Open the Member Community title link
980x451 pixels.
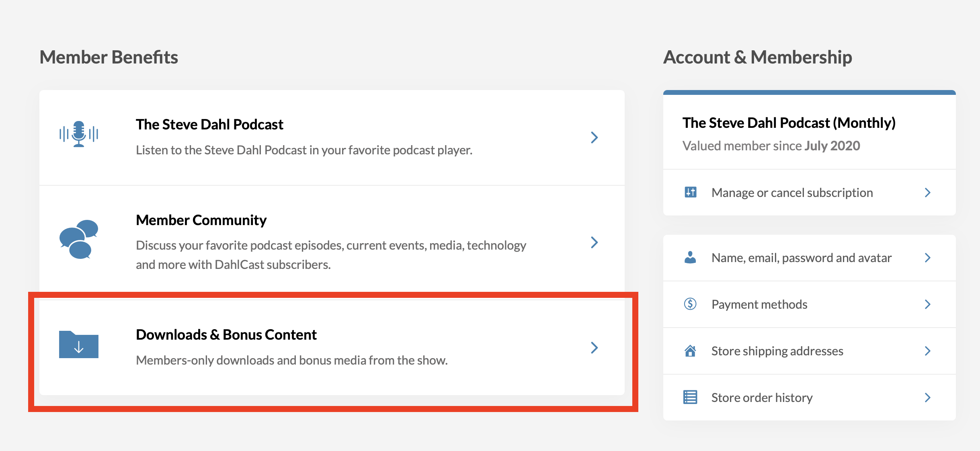pos(201,220)
